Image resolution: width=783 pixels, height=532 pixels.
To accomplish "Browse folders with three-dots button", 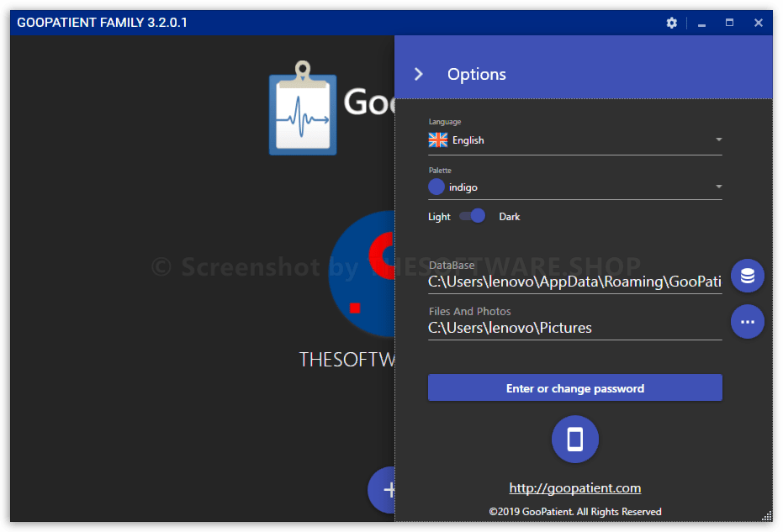I will pos(748,322).
